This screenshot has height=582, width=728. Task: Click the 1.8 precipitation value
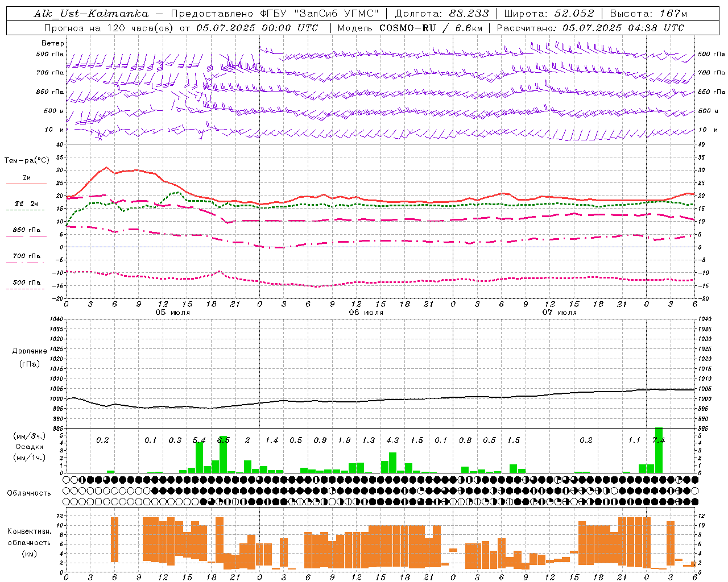[344, 440]
